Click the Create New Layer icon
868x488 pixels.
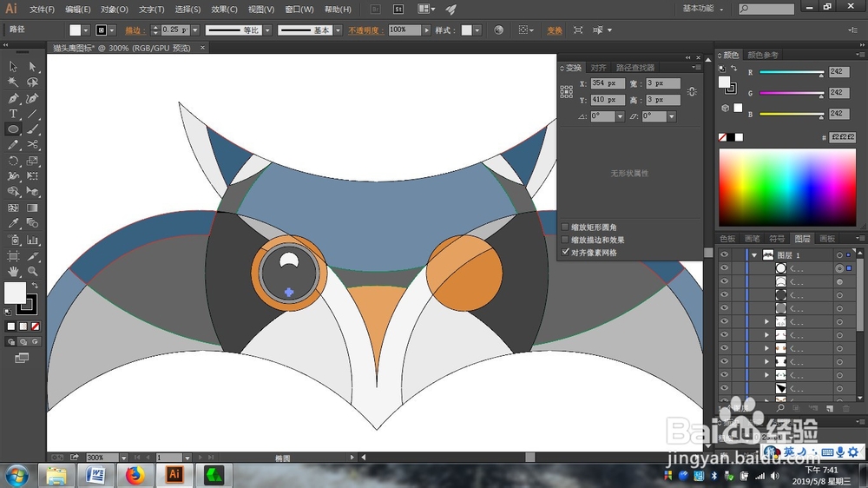click(x=830, y=408)
